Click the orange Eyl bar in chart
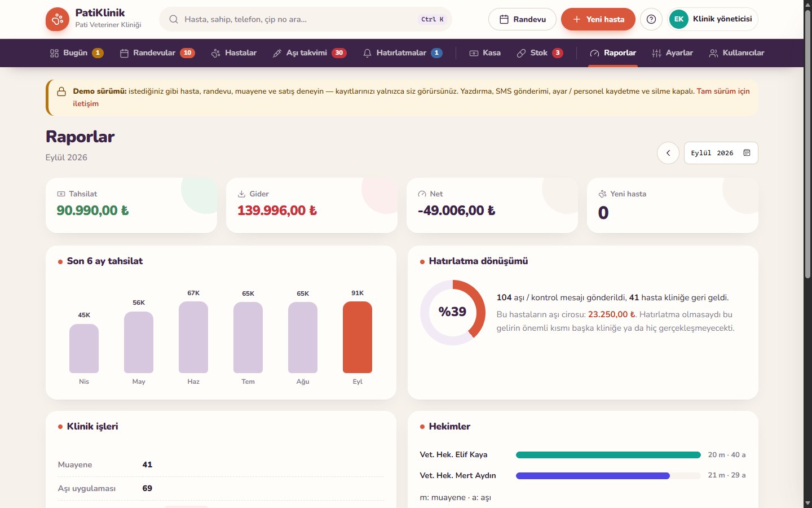This screenshot has height=508, width=812. click(358, 337)
